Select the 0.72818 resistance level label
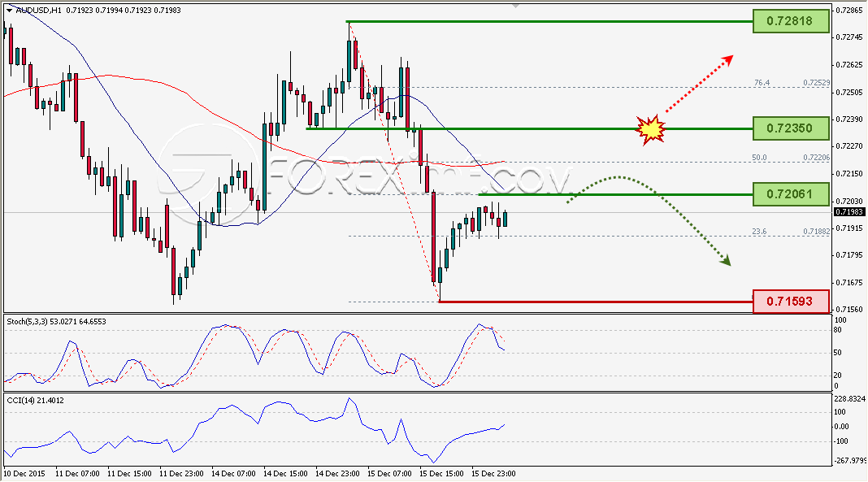The height and width of the screenshot is (482, 868). click(791, 22)
